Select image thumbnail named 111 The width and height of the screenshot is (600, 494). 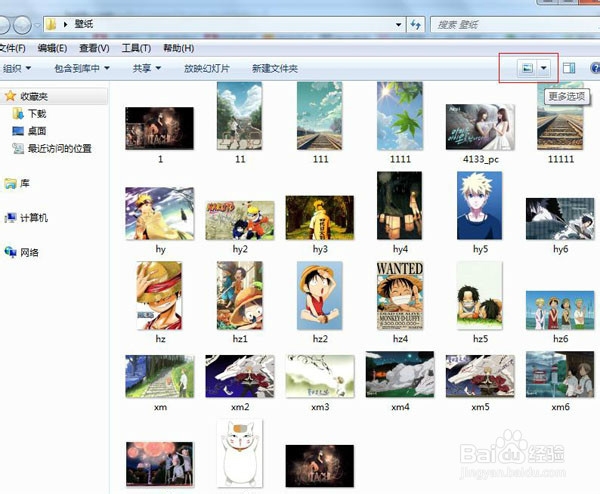(320, 116)
